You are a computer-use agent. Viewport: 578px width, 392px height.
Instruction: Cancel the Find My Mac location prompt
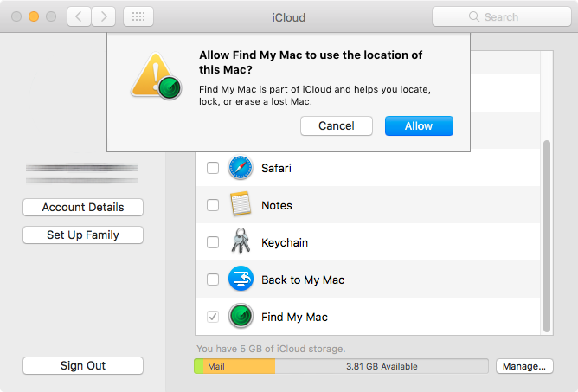click(x=337, y=126)
